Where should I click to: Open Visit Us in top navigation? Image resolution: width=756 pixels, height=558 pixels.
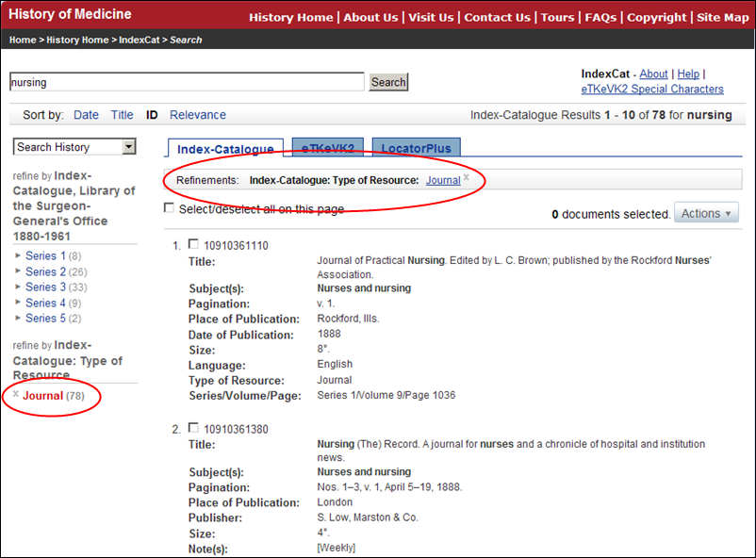(431, 17)
